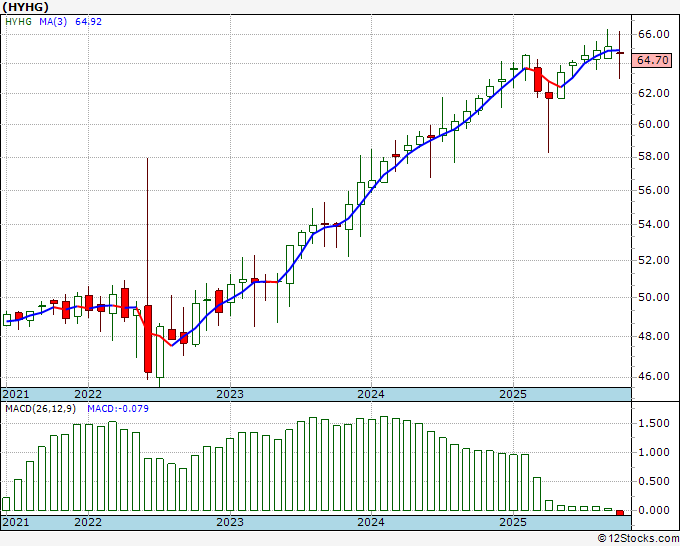Select 2024 on the price chart time axis
680x546 pixels.
tap(371, 394)
